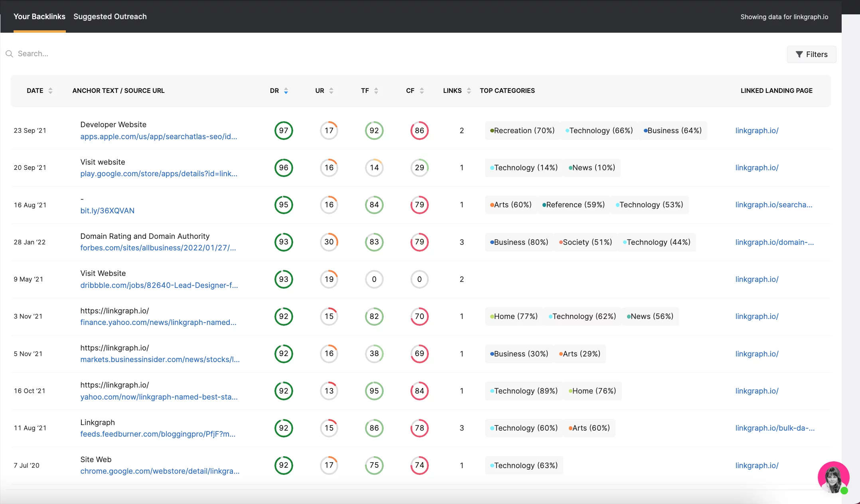Click Technology (89%) category tag on yahoo.com row

[523, 391]
